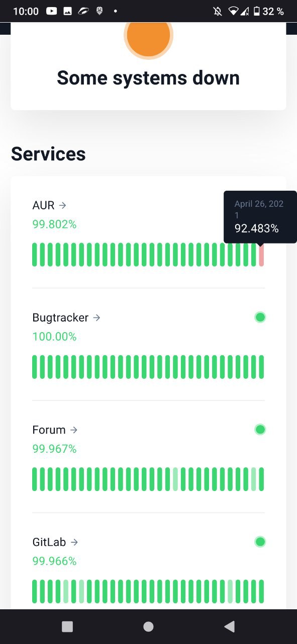Select the red last-day bar in AUR uptime
The image size is (297, 644).
coord(261,255)
